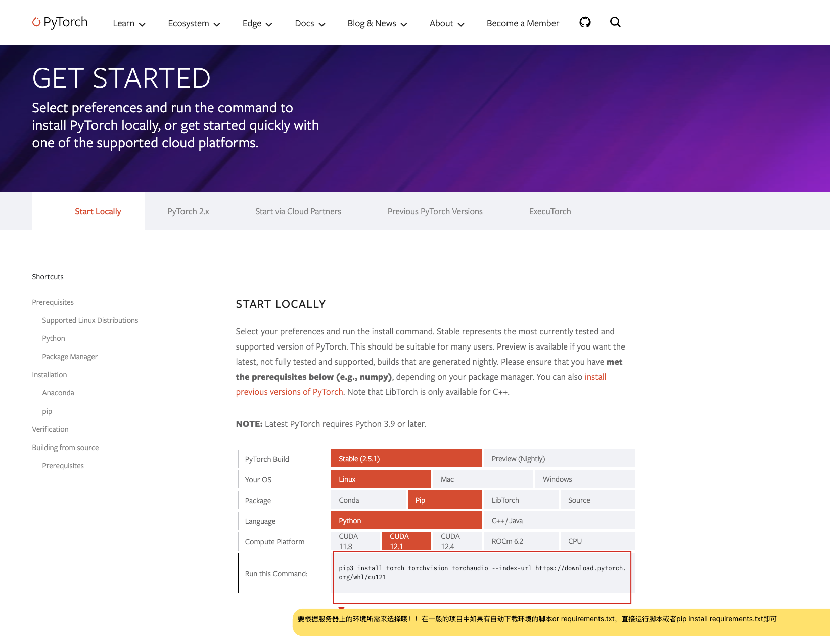The image size is (830, 644).
Task: Click the START LOCALLY heading
Action: tap(281, 304)
